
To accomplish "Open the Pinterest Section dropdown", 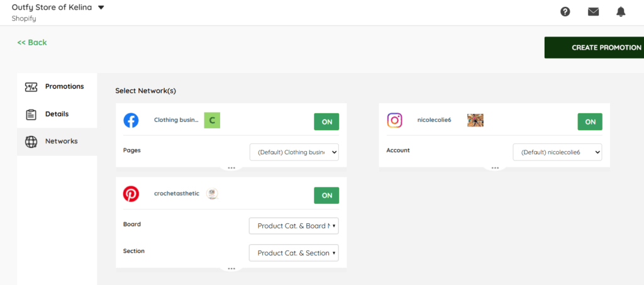I will point(294,253).
